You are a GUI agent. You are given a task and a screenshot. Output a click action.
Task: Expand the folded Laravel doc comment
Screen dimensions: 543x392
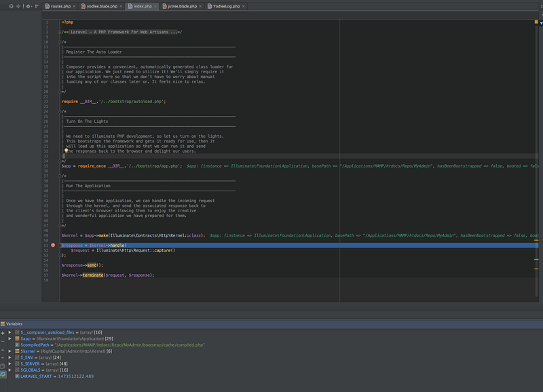(60, 32)
